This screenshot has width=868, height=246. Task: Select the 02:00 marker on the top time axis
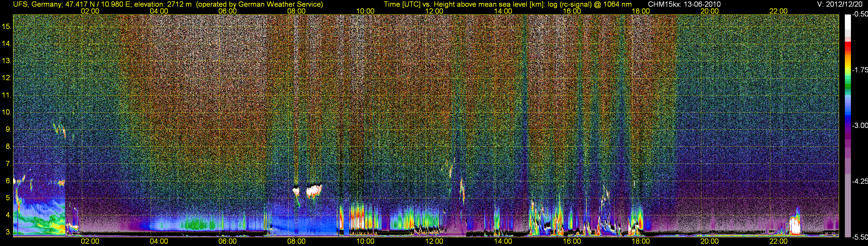(x=90, y=11)
